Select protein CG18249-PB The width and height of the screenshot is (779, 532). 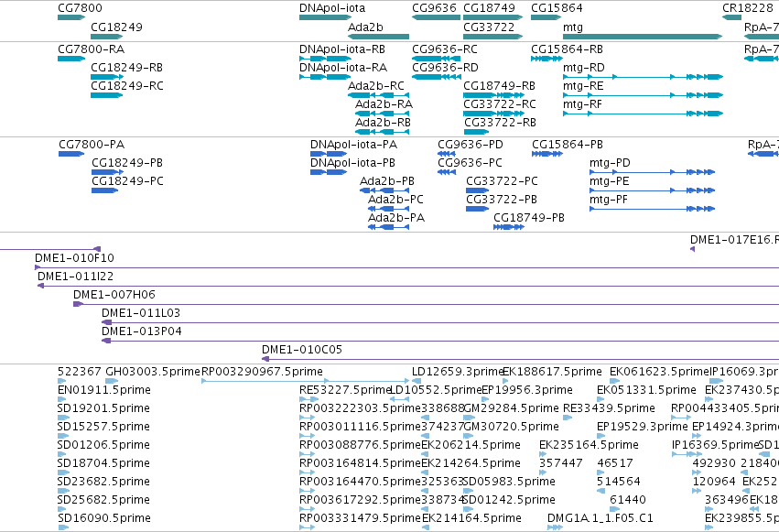[127, 163]
